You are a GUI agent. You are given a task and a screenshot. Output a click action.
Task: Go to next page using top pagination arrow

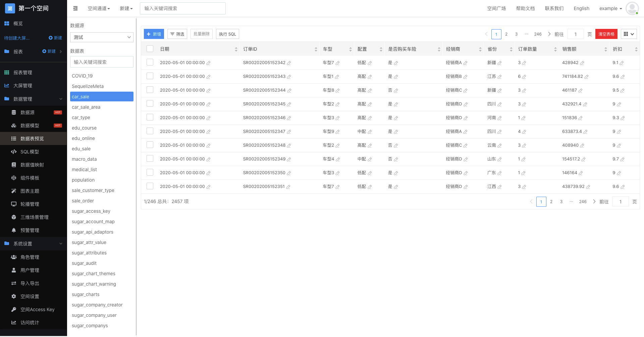(549, 34)
